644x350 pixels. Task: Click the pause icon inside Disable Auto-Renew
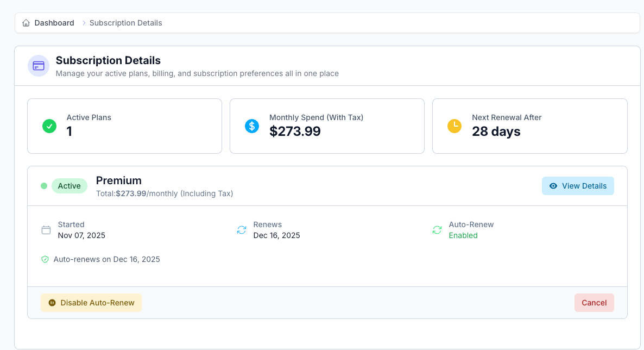[52, 303]
